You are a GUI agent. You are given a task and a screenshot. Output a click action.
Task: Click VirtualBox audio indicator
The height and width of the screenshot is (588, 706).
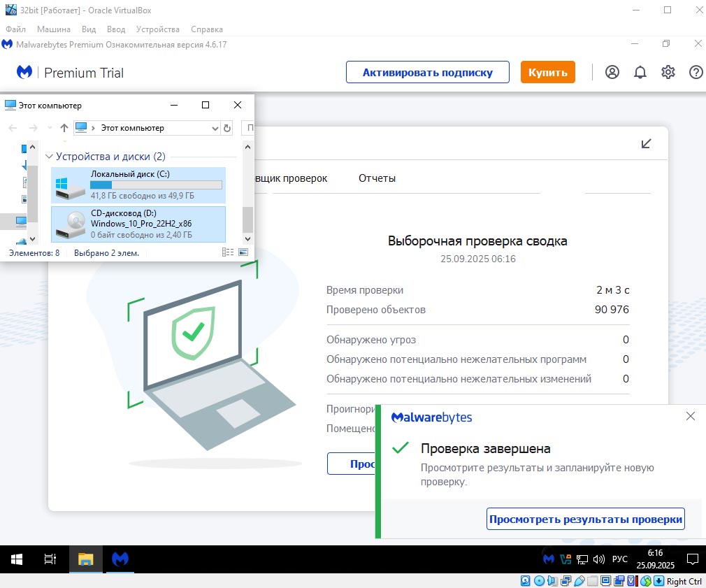tap(552, 581)
